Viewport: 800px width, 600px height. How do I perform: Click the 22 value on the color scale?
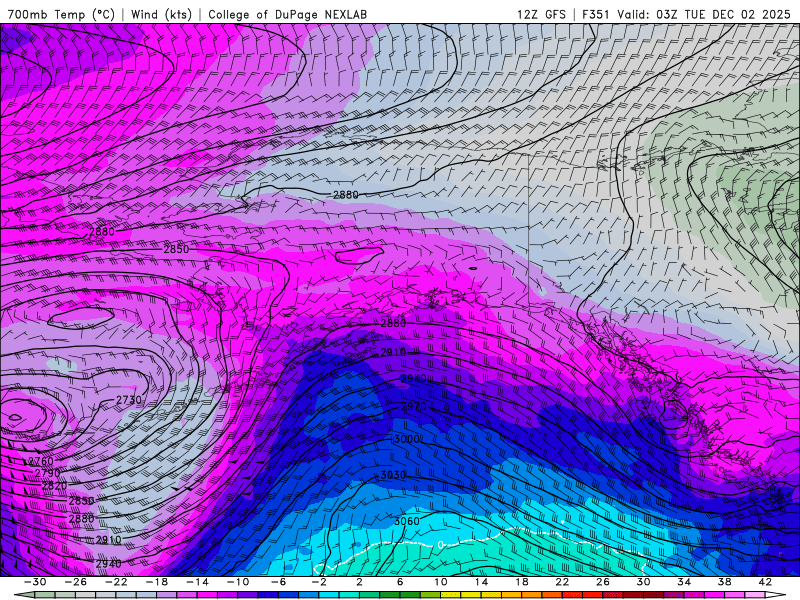[562, 582]
